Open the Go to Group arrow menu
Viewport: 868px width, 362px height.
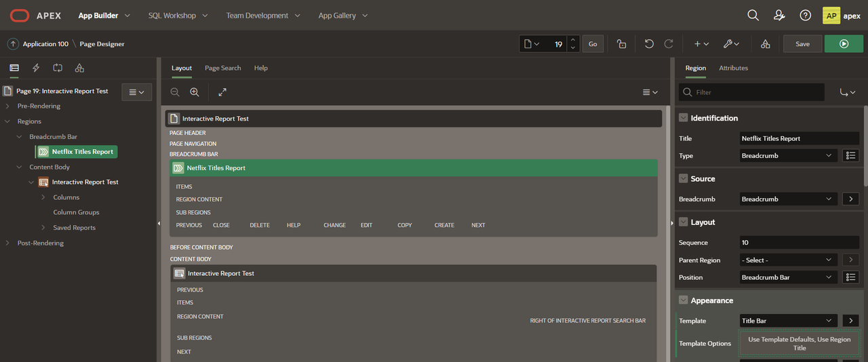click(848, 92)
